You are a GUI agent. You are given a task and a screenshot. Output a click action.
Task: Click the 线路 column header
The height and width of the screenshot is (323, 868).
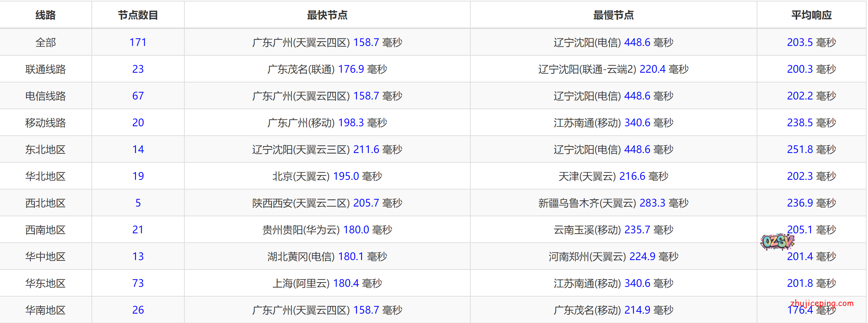[x=46, y=15]
